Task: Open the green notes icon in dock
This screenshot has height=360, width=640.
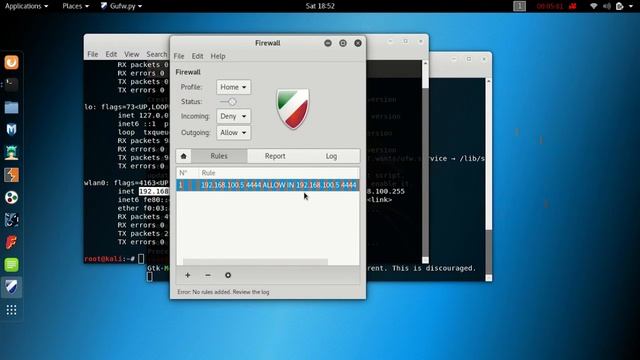Action: [x=11, y=265]
